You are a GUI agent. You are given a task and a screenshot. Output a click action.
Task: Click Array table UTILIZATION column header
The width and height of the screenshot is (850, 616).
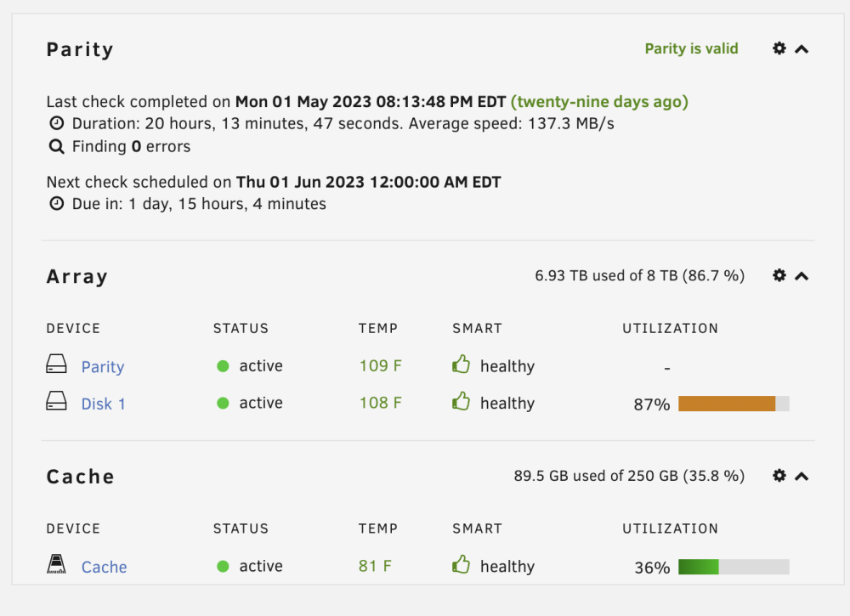670,328
